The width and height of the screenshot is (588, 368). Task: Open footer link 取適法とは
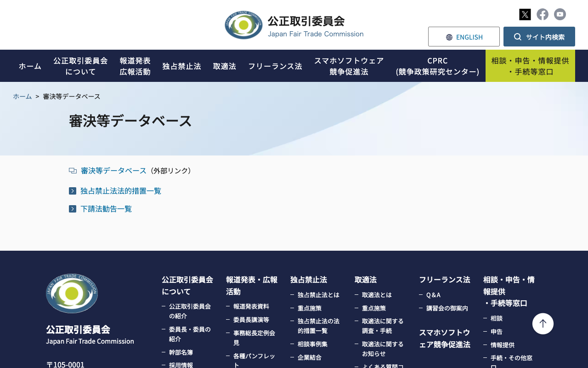(377, 295)
